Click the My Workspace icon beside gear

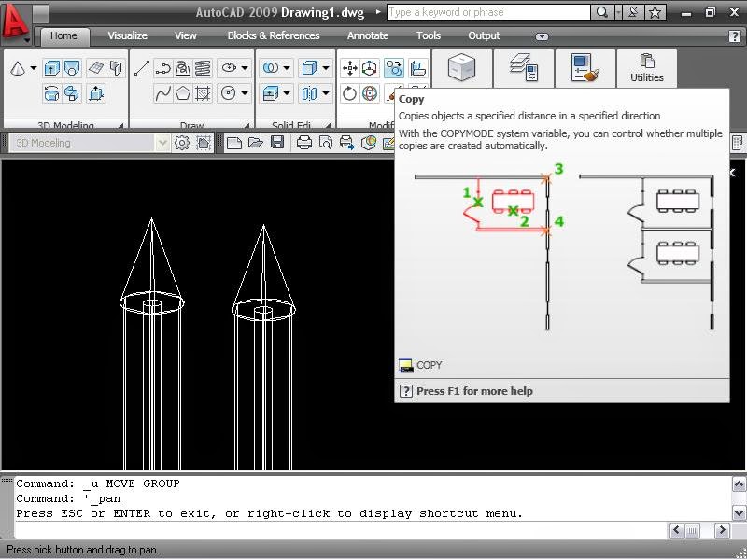point(204,143)
